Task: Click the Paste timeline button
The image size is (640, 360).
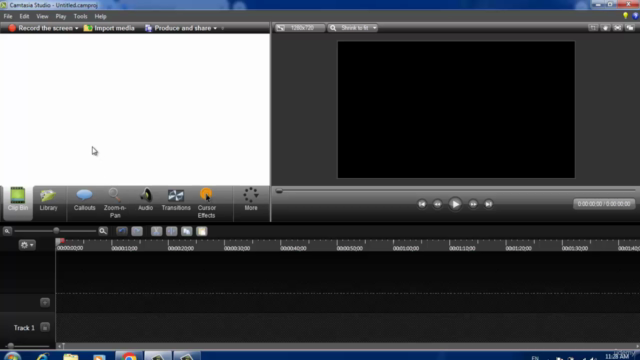Action: (202, 231)
